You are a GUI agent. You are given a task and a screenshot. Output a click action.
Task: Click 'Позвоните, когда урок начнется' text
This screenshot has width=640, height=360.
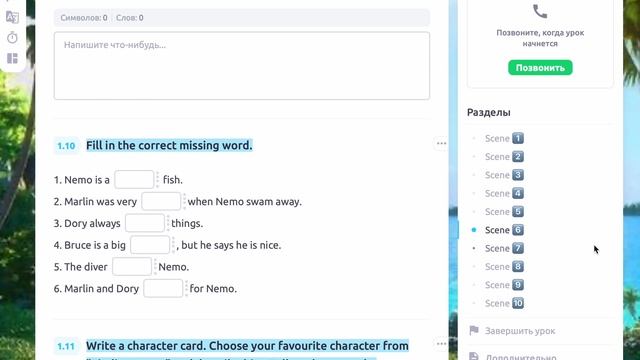[540, 38]
